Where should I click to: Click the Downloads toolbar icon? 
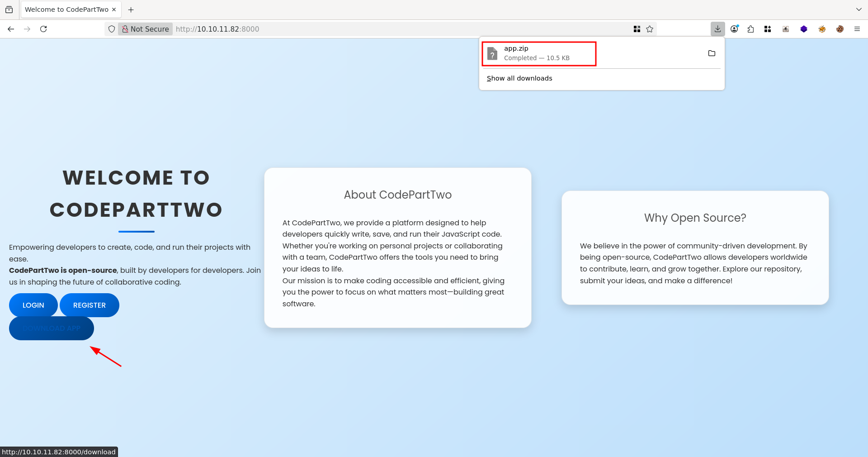point(717,29)
